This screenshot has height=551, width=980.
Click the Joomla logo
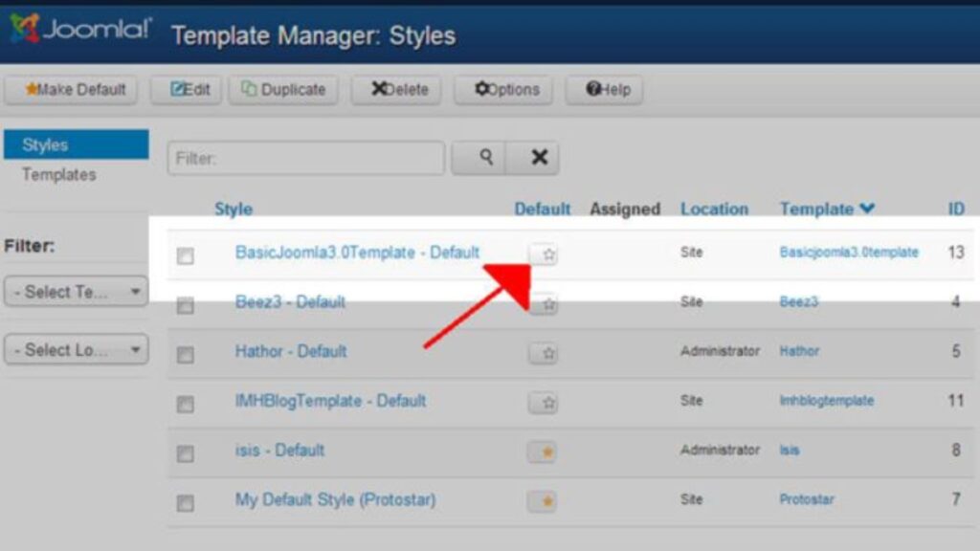coord(80,29)
